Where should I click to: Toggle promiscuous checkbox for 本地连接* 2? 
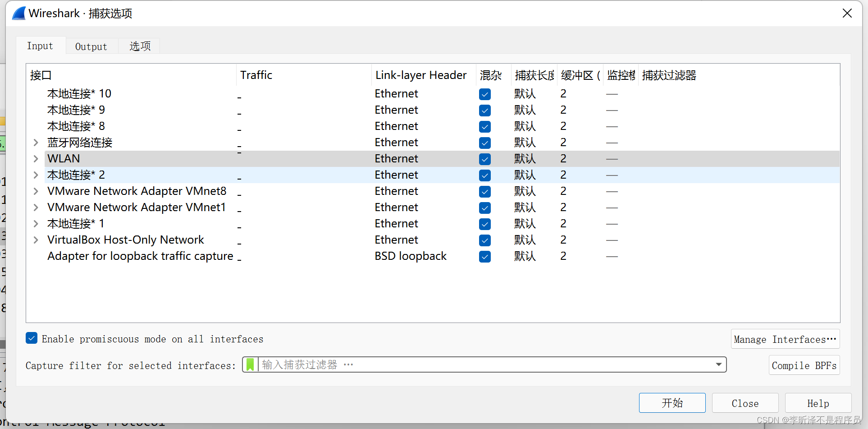[x=485, y=175]
